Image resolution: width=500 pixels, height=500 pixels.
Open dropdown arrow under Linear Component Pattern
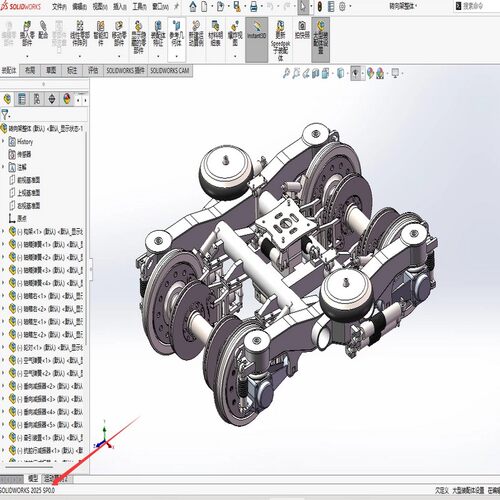tap(80, 56)
